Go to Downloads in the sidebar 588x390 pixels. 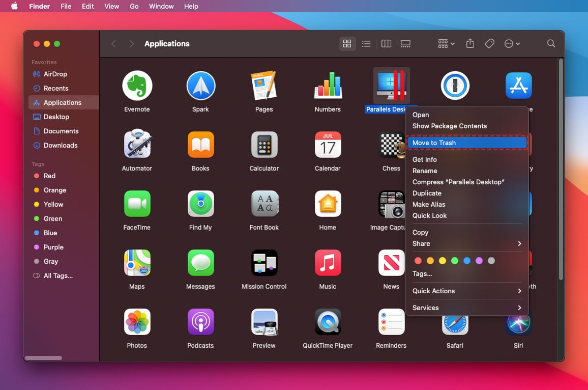coord(60,146)
